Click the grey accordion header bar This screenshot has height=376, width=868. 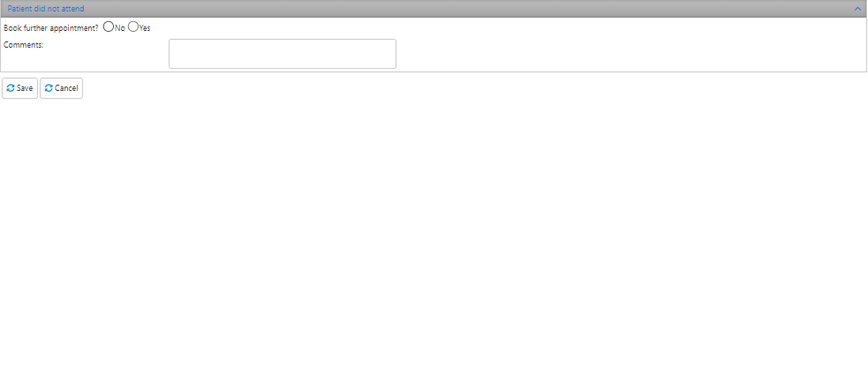[x=434, y=9]
